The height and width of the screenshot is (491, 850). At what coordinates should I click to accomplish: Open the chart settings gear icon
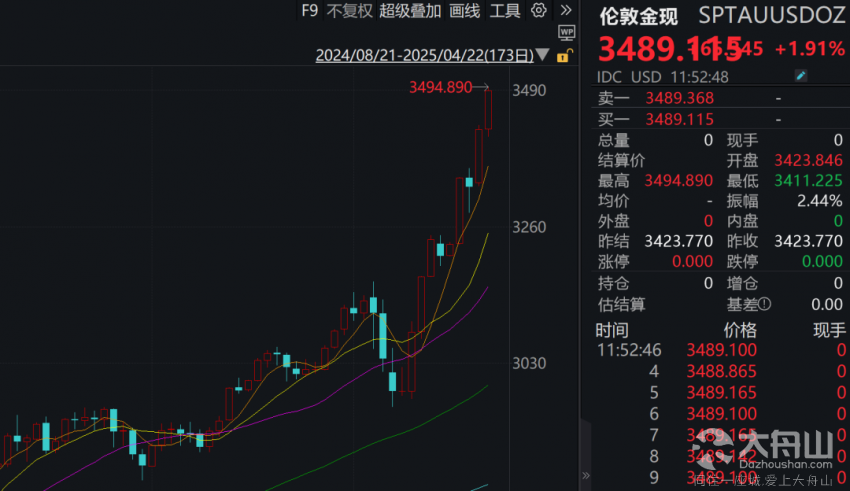[538, 10]
